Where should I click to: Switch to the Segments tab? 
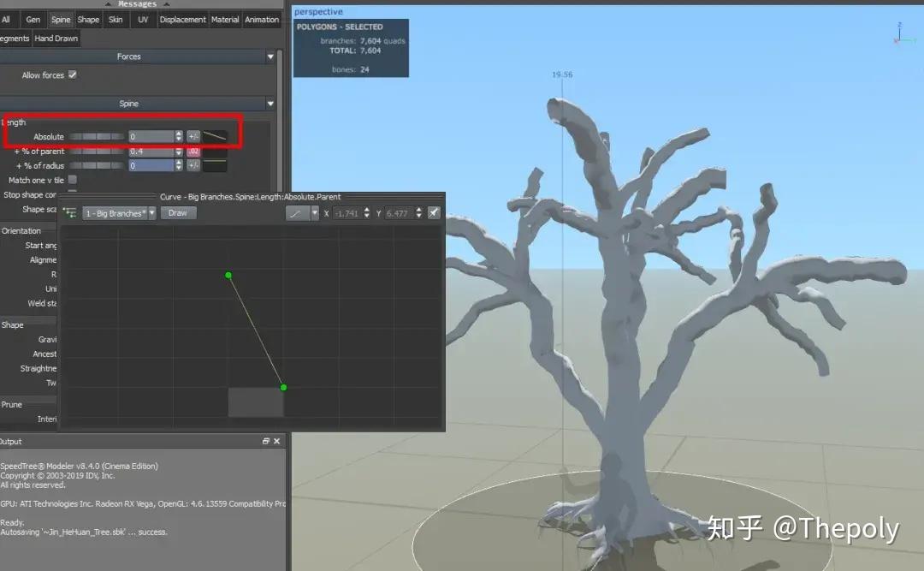pos(15,39)
